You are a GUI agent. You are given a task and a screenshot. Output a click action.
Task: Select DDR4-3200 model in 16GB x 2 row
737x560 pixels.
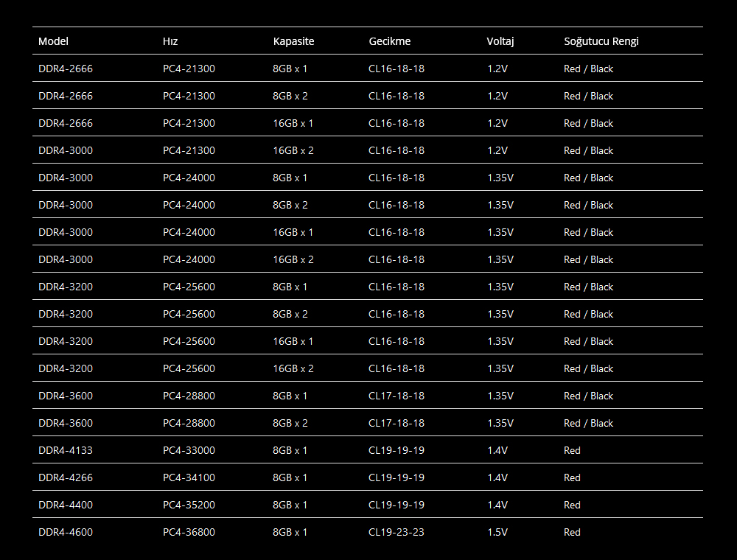click(x=66, y=369)
